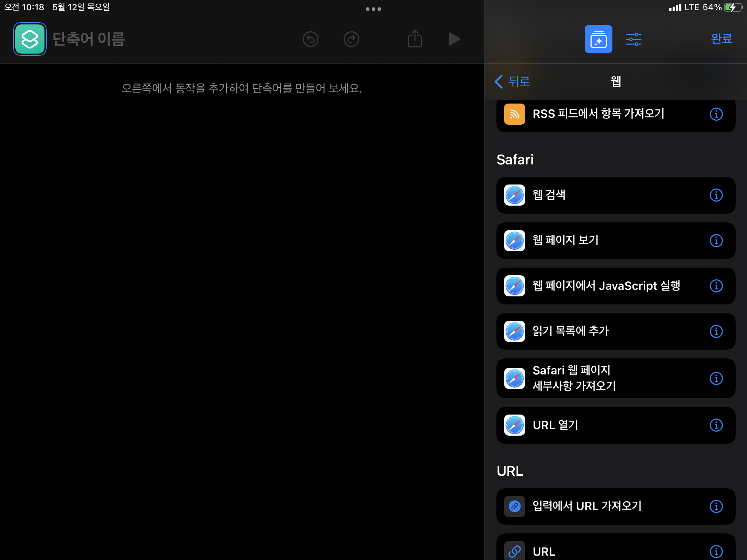Add the 웹 검색 Safari action
This screenshot has width=747, height=560.
[598, 195]
